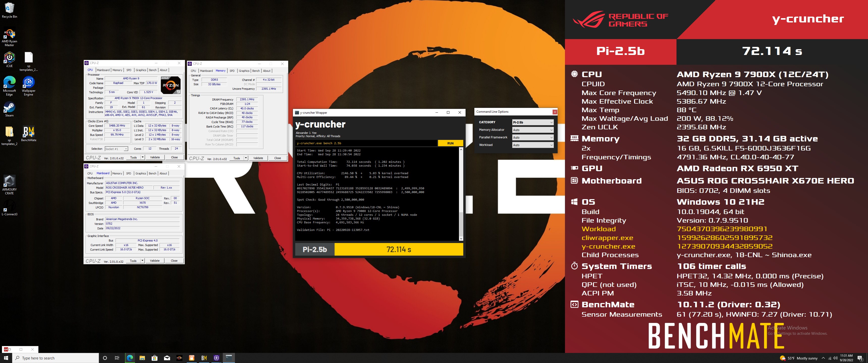
Task: Open the Recycle Bin desktop icon
Action: [x=9, y=10]
